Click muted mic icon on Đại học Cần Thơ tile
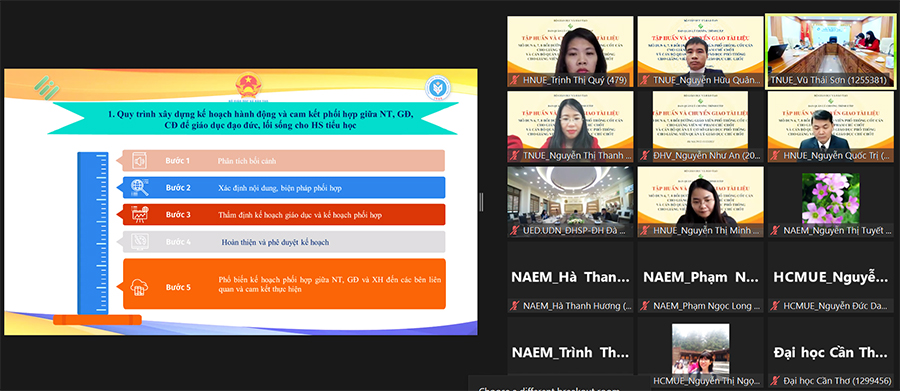This screenshot has height=391, width=900. coord(775,380)
